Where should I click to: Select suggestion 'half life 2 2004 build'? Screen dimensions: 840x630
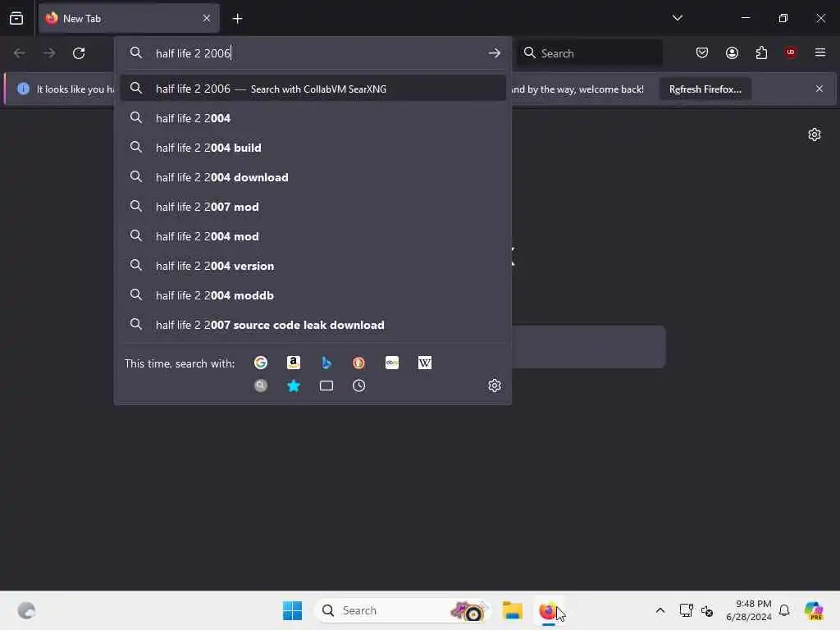click(x=313, y=148)
